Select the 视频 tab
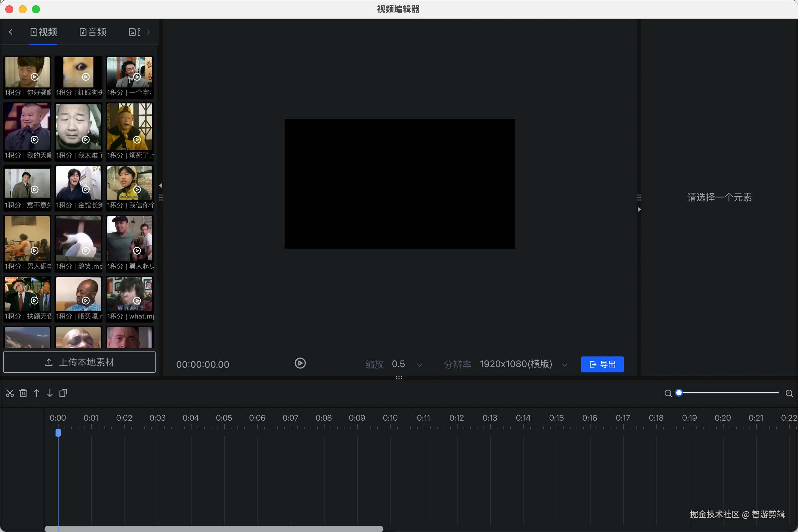 [44, 32]
